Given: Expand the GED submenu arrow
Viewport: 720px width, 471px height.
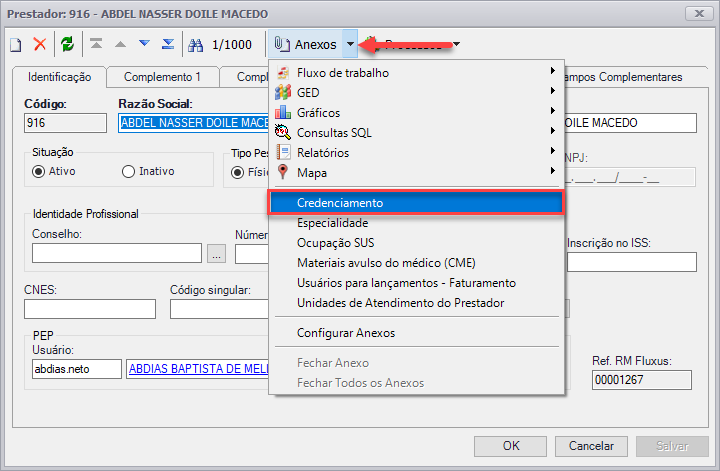Looking at the screenshot, I should pos(553,91).
